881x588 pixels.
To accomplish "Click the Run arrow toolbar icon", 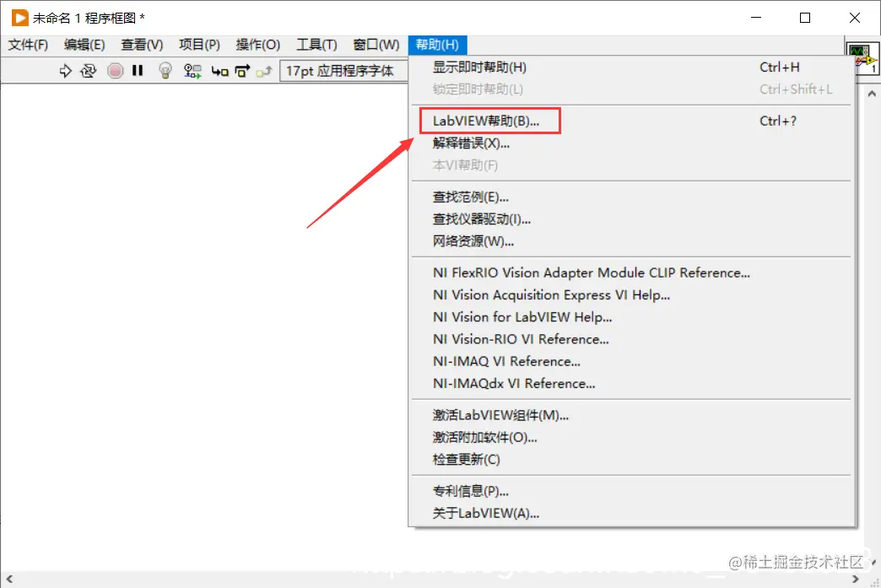I will pyautogui.click(x=65, y=71).
